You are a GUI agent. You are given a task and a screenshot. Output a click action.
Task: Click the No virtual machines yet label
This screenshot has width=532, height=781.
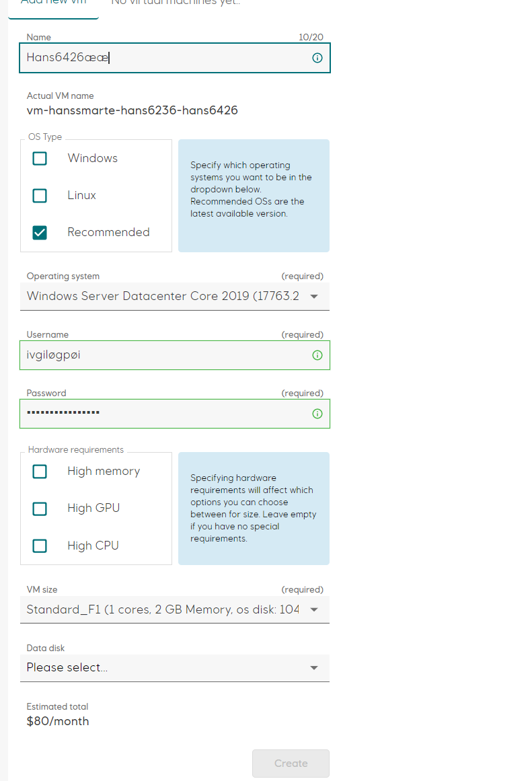point(176,4)
